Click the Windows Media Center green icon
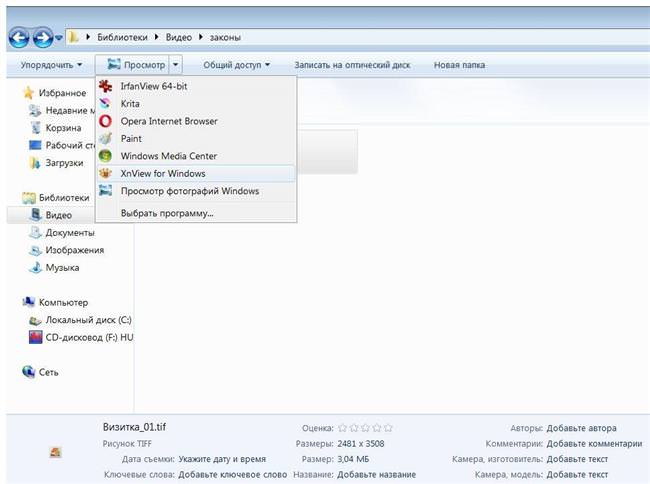Screen dimensions: 650x484 [105, 156]
